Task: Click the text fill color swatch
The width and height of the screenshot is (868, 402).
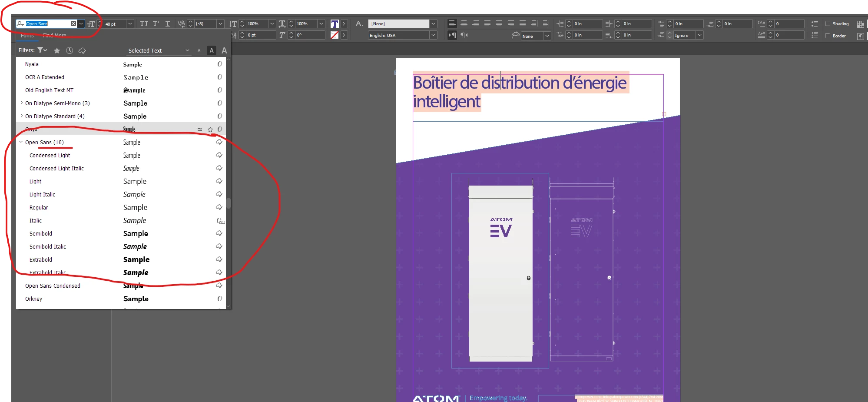Action: [x=335, y=23]
